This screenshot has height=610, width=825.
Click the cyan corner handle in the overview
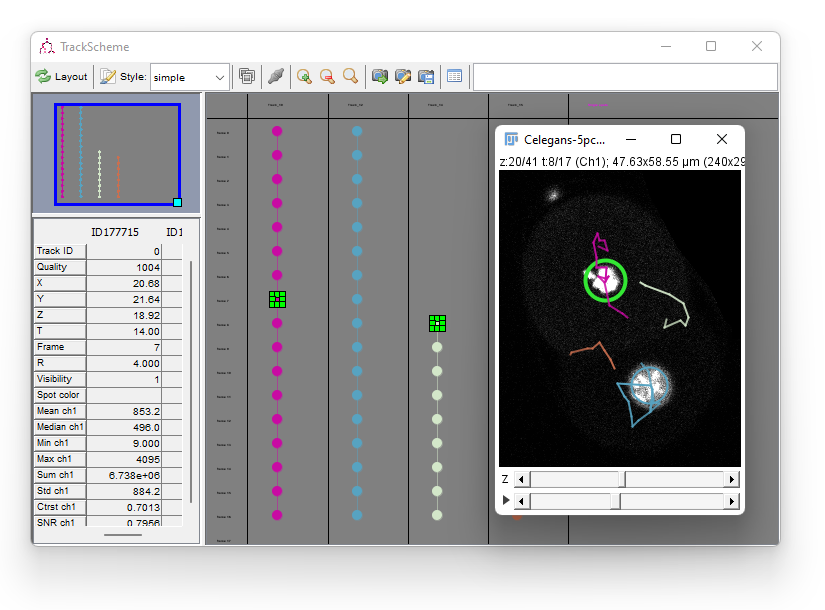178,203
